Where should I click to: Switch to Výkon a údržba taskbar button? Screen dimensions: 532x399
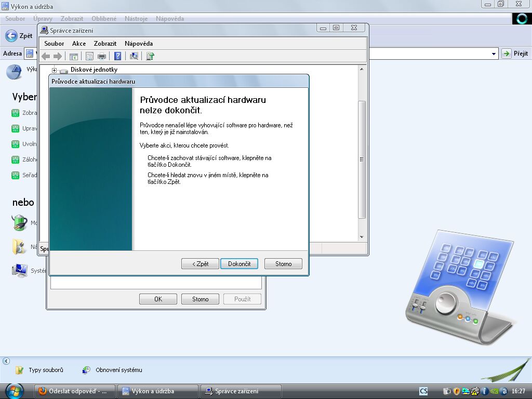[158, 391]
